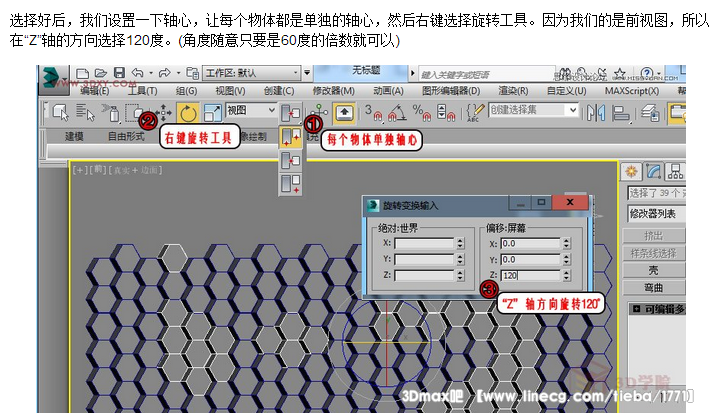
Task: Open the Create command panel tab
Action: 631,172
